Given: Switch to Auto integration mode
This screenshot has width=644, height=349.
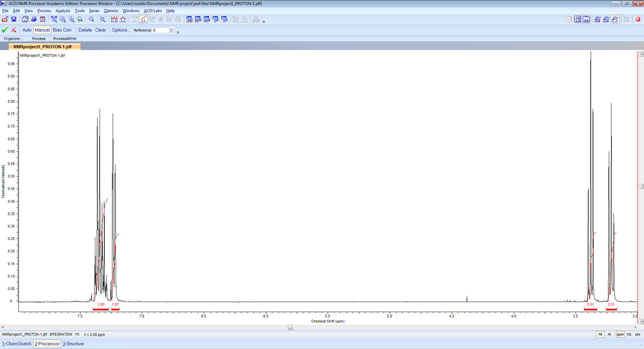Looking at the screenshot, I should coord(27,30).
